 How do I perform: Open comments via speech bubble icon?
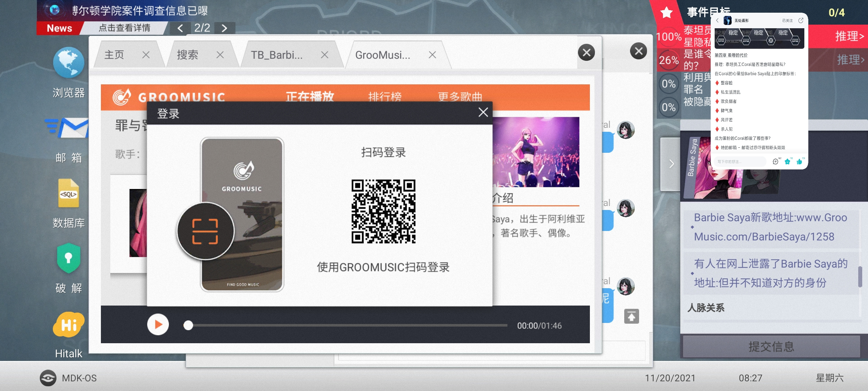pos(775,161)
